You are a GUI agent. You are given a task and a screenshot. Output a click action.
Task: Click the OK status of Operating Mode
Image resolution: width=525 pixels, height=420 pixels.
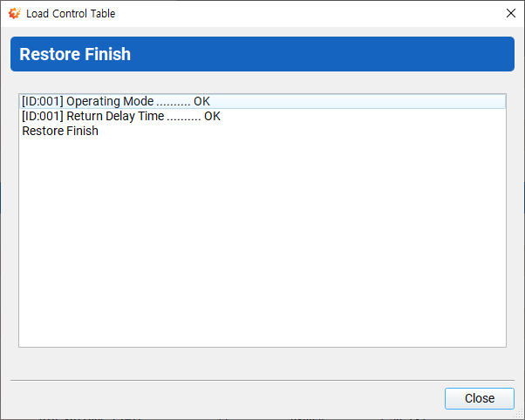point(201,101)
